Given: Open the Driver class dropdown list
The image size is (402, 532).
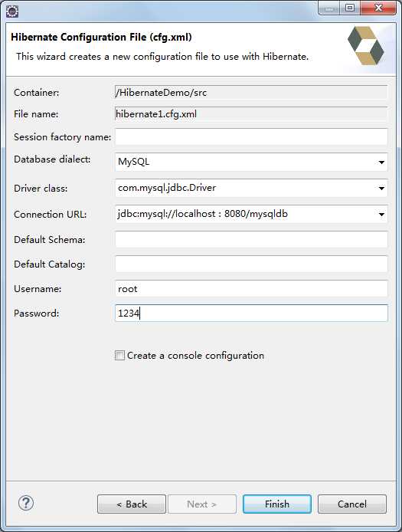Looking at the screenshot, I should click(x=381, y=188).
